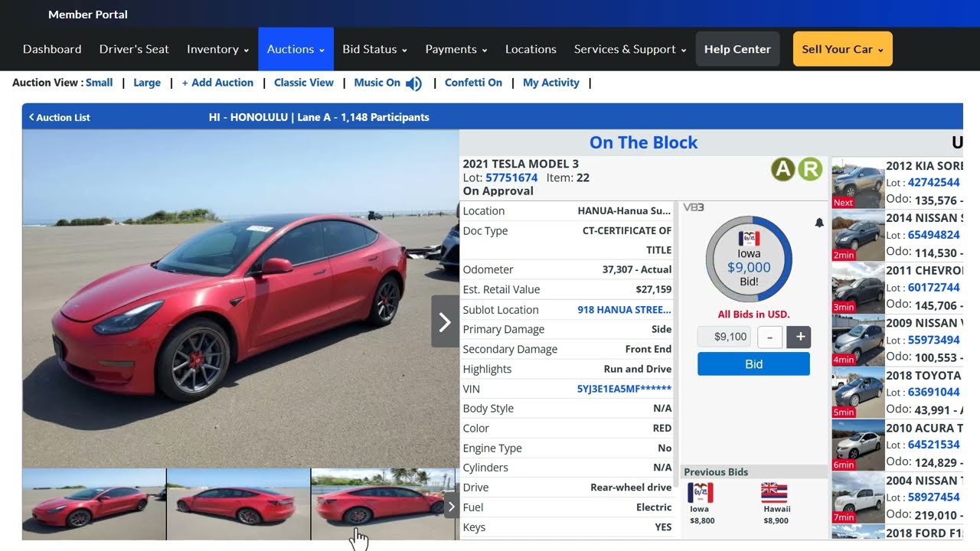Open upcoming lot 63691044 Toyota
Screen dimensions: 980x551
tap(933, 393)
